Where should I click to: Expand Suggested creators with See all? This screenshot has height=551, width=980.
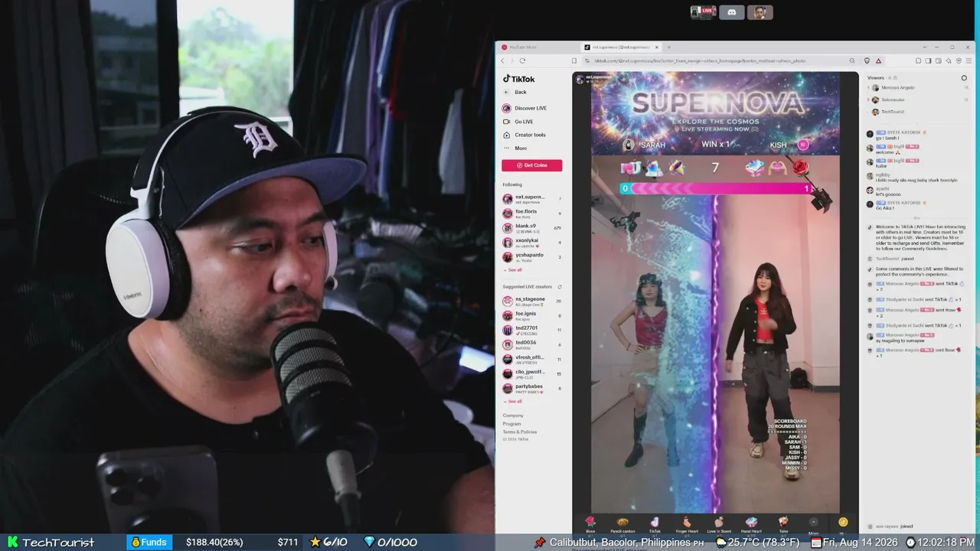(x=513, y=401)
